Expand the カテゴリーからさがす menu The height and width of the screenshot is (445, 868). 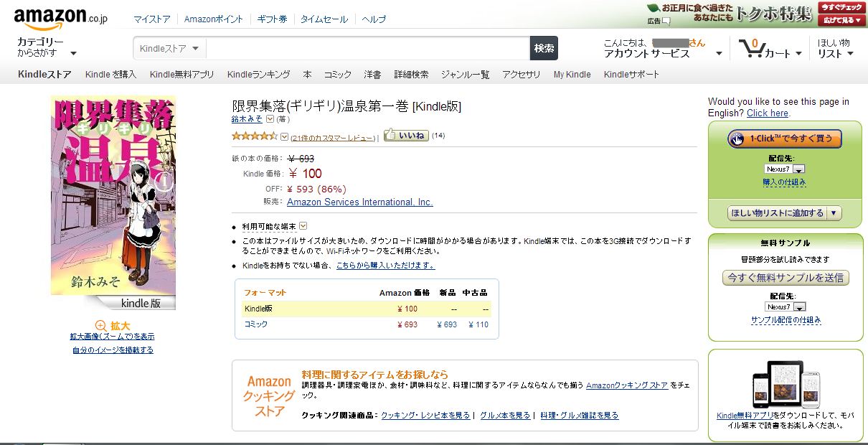point(47,48)
